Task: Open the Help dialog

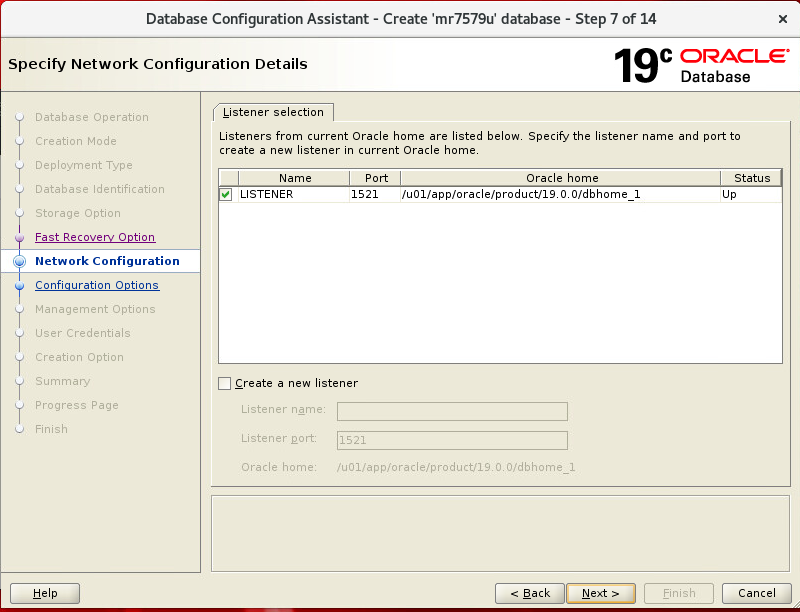Action: (x=45, y=593)
